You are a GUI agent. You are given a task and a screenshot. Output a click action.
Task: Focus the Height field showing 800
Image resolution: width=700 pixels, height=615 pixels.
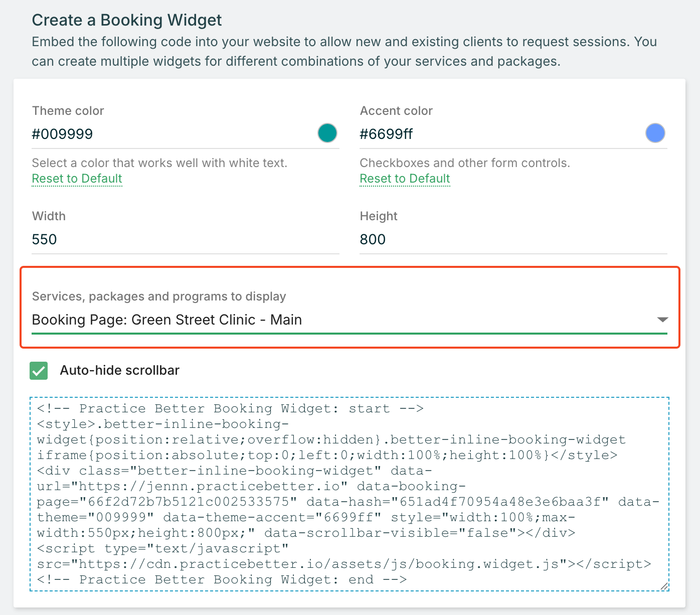512,239
